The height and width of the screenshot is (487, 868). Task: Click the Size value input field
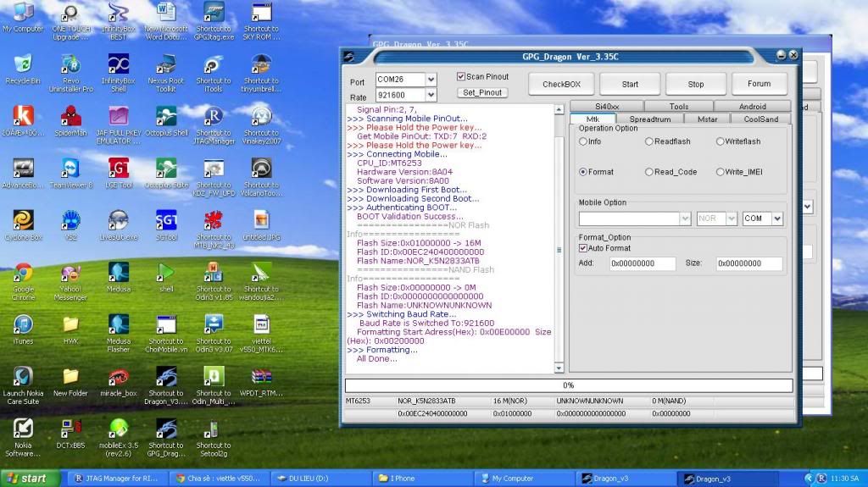(749, 263)
